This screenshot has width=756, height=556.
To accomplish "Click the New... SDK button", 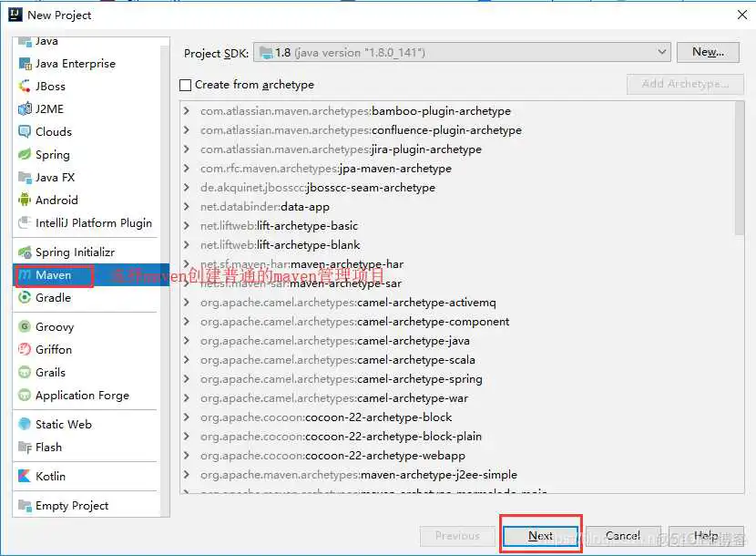I will click(707, 53).
